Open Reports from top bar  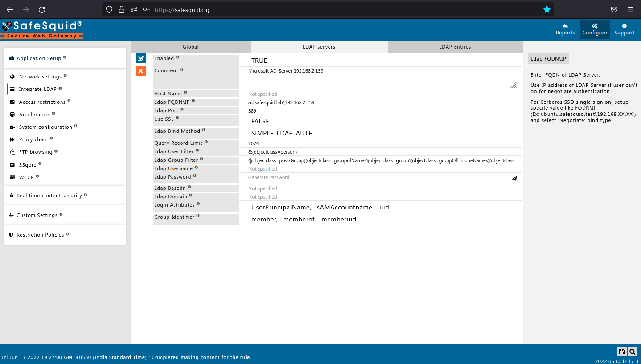(565, 29)
